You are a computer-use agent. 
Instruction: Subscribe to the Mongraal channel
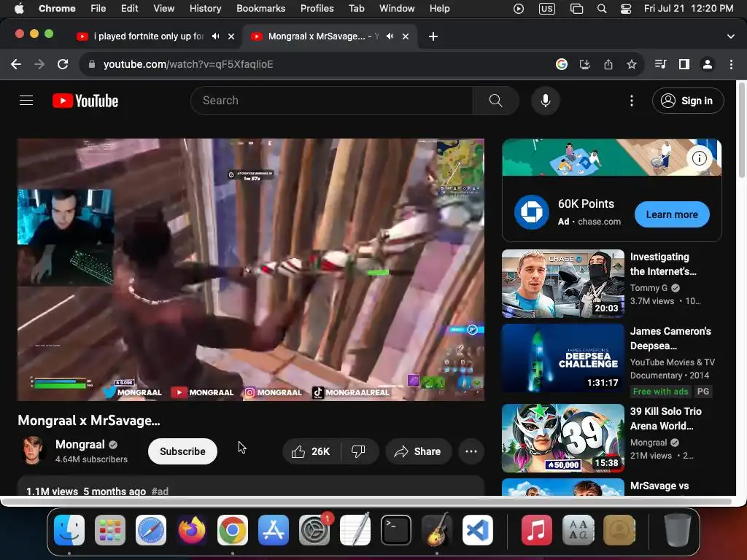182,451
